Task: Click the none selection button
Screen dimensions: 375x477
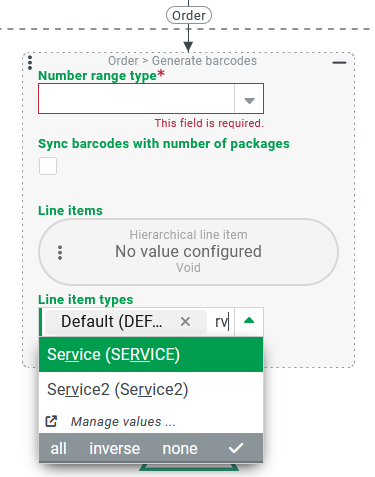Action: coord(180,448)
